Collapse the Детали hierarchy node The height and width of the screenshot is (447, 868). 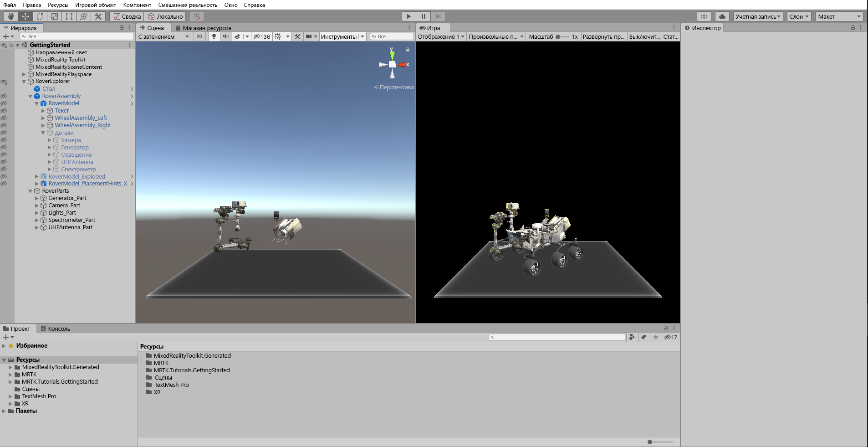pyautogui.click(x=43, y=133)
